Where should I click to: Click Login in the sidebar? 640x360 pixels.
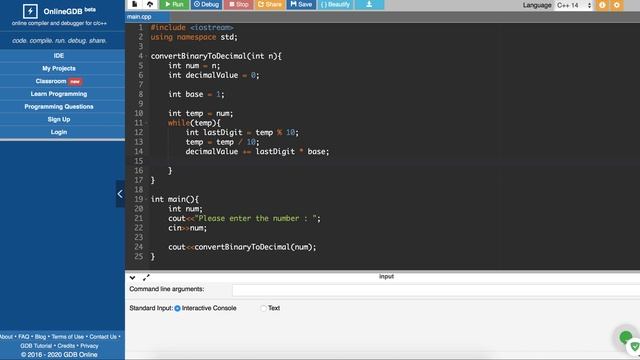point(59,132)
